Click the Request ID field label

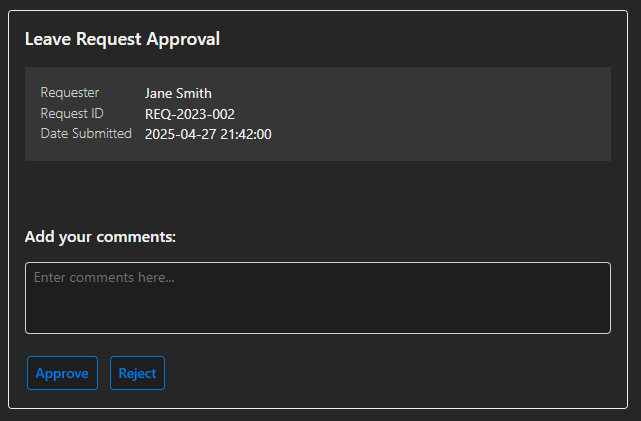click(x=72, y=113)
